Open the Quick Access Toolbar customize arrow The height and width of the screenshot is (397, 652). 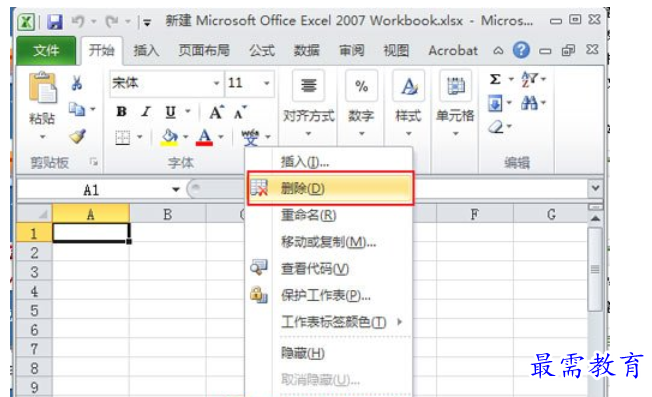click(147, 22)
